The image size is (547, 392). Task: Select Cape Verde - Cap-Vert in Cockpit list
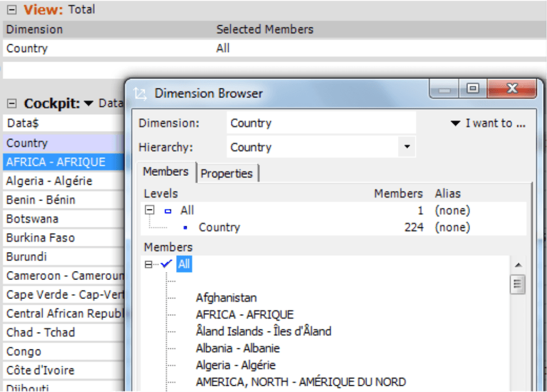pyautogui.click(x=64, y=295)
